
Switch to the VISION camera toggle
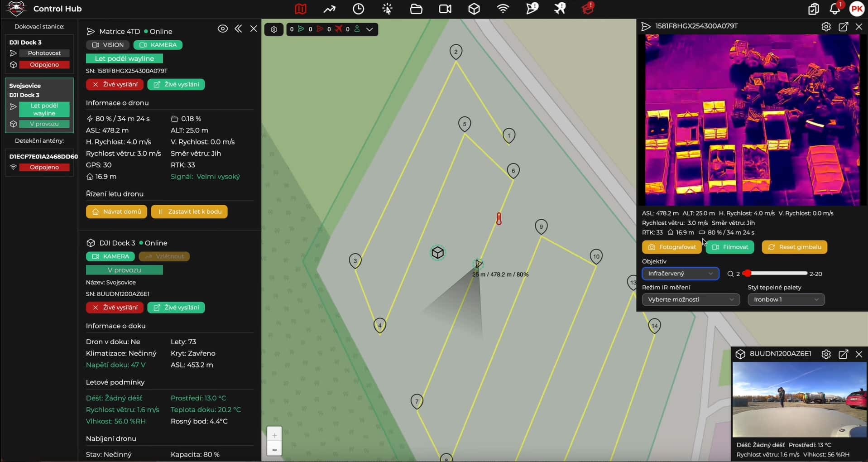[x=108, y=45]
